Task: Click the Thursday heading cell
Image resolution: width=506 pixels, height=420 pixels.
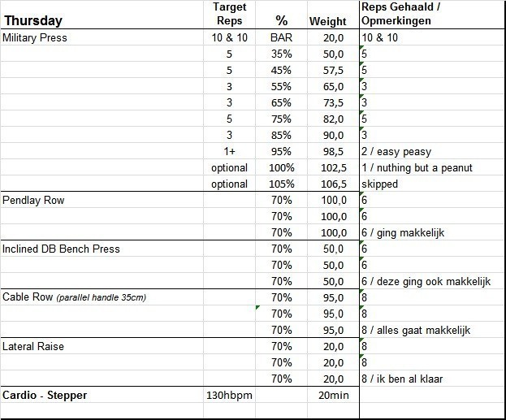Action: (x=34, y=21)
